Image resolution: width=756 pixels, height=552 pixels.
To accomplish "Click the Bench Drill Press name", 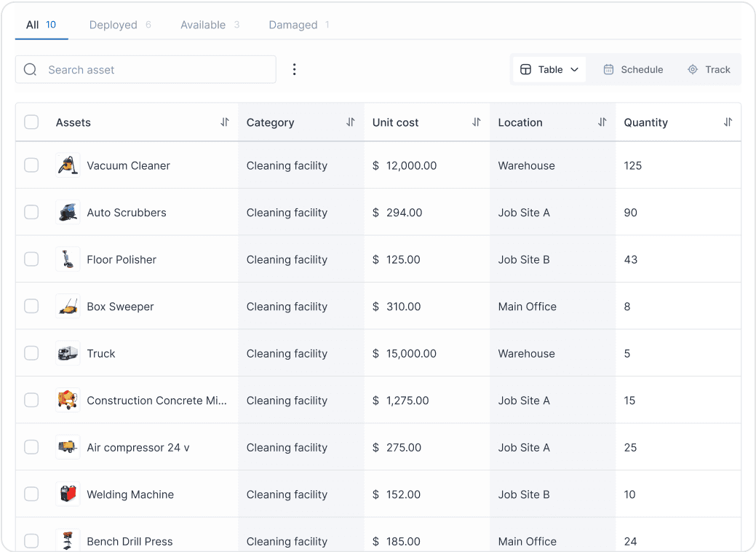I will pos(130,541).
